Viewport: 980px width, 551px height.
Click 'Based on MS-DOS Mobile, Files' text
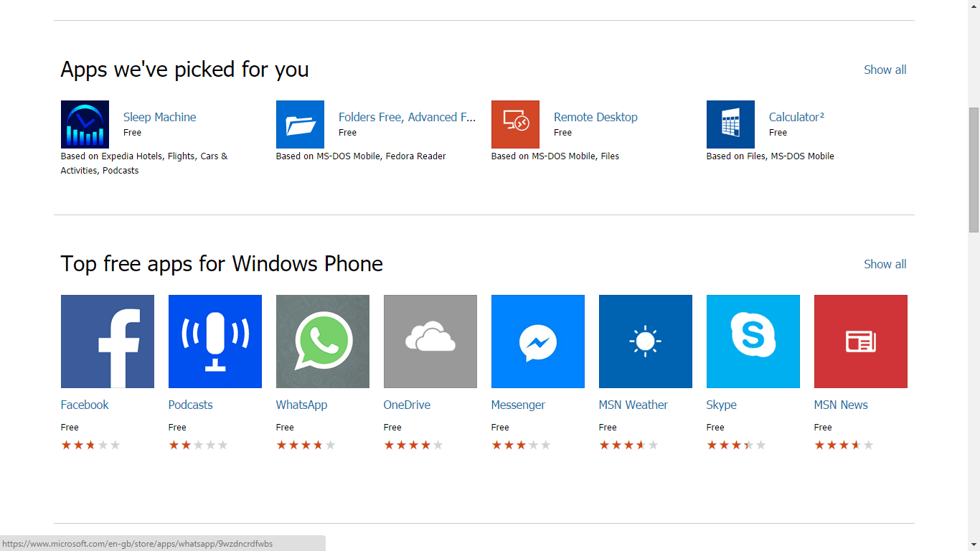point(555,156)
